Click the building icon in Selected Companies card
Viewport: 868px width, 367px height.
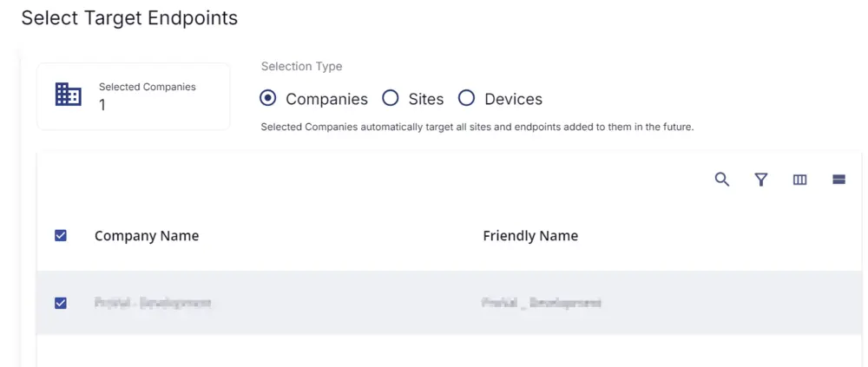click(x=69, y=95)
